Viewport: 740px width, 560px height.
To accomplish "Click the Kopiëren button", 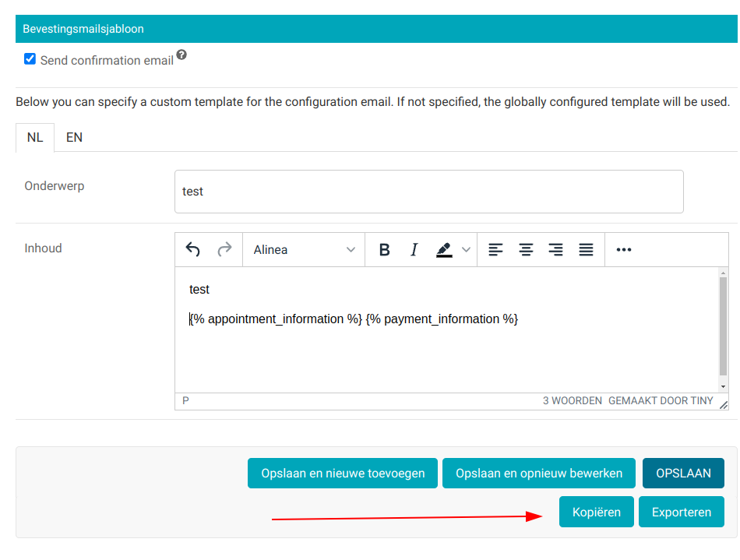I will pos(596,512).
